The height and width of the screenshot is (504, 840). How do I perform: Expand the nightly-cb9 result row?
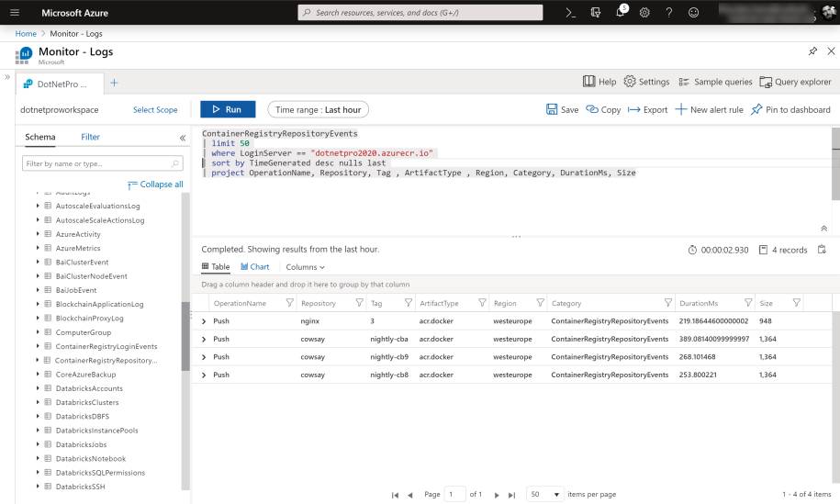[x=204, y=357]
